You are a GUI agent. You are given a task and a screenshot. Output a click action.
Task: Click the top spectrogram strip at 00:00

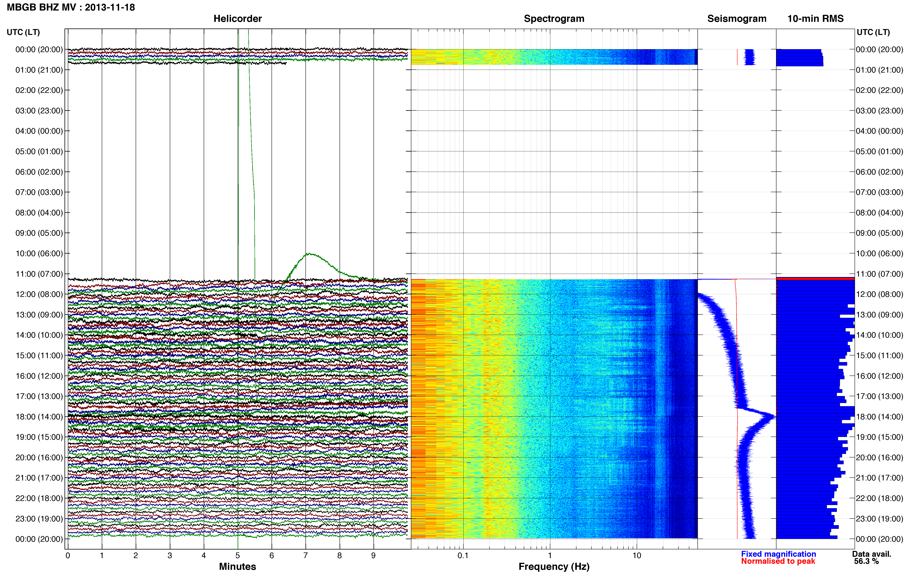click(x=554, y=57)
